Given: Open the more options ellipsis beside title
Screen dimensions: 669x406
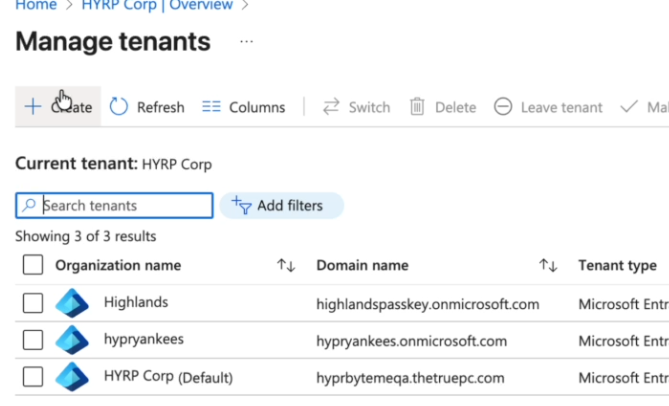Looking at the screenshot, I should pos(247,42).
